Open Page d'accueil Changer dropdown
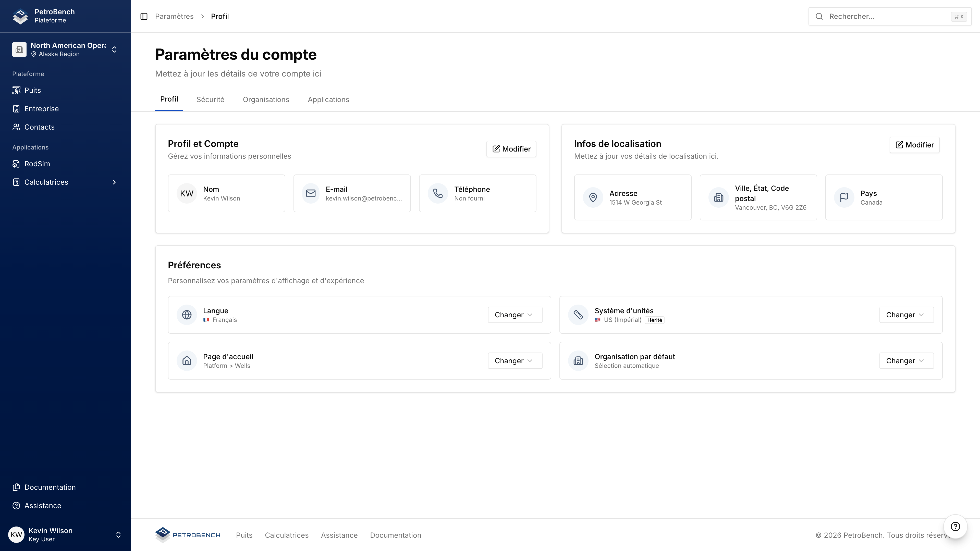The image size is (980, 551). point(515,360)
